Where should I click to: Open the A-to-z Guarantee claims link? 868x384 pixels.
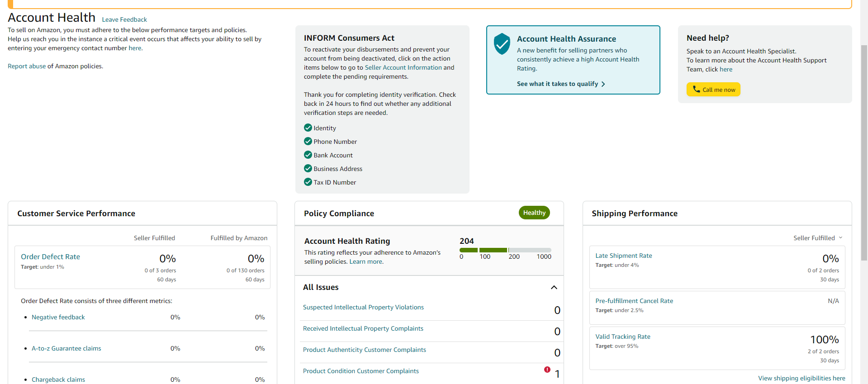(x=66, y=348)
